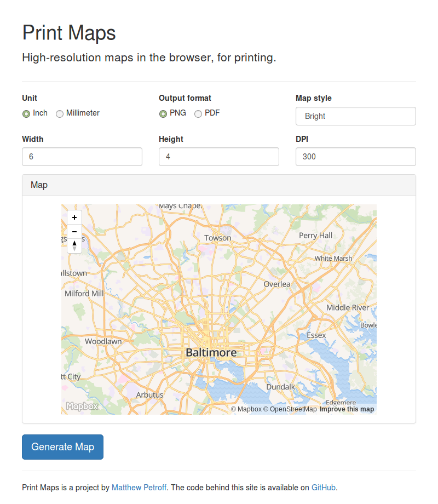438x504 pixels.
Task: Click the © OpenStreetMap attribution link
Action: pyautogui.click(x=292, y=409)
